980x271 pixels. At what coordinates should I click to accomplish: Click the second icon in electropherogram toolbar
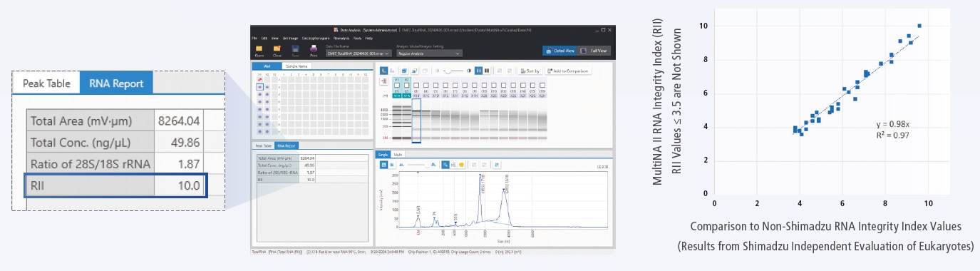click(x=392, y=165)
